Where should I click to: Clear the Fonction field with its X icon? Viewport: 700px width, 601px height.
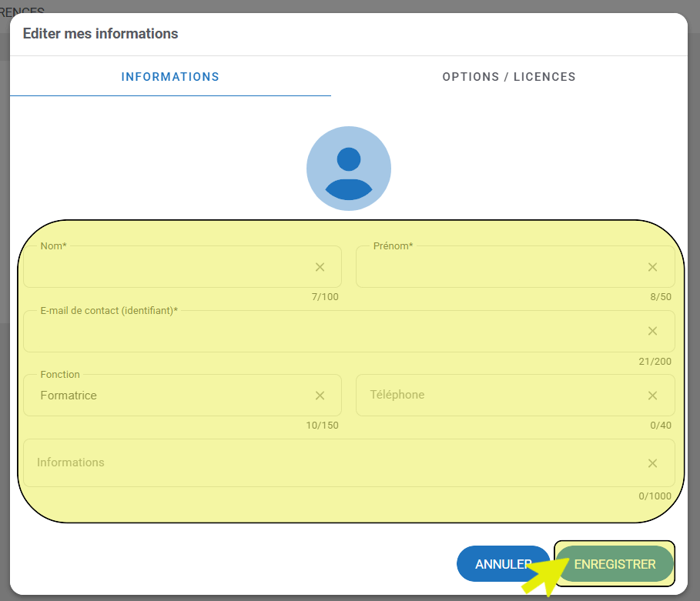(320, 396)
